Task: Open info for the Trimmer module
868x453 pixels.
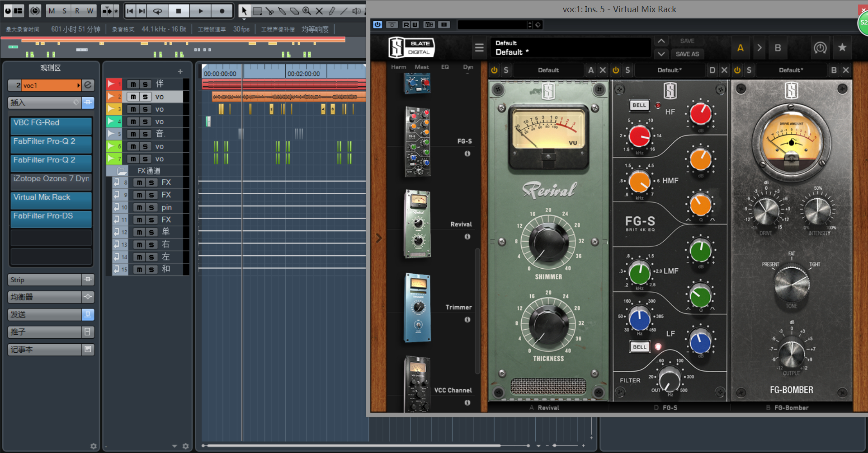Action: (467, 320)
